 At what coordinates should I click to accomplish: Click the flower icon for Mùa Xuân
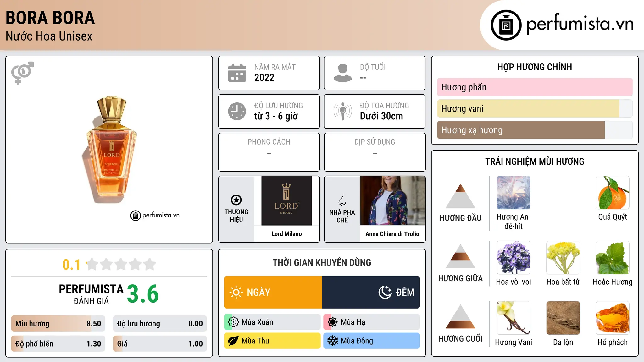coord(233,322)
